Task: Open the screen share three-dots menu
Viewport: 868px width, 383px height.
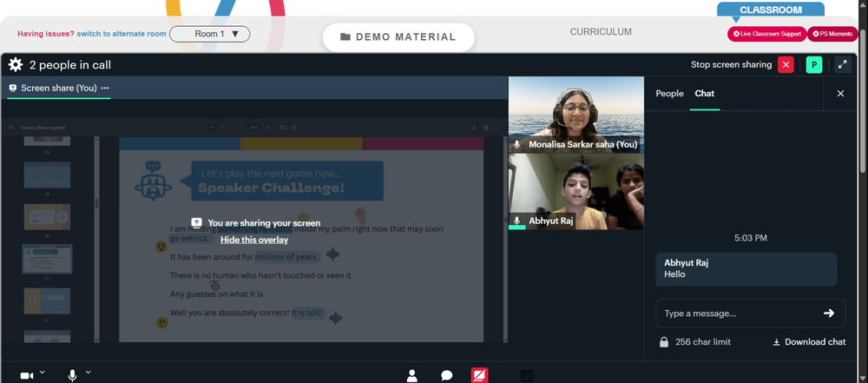Action: (105, 88)
